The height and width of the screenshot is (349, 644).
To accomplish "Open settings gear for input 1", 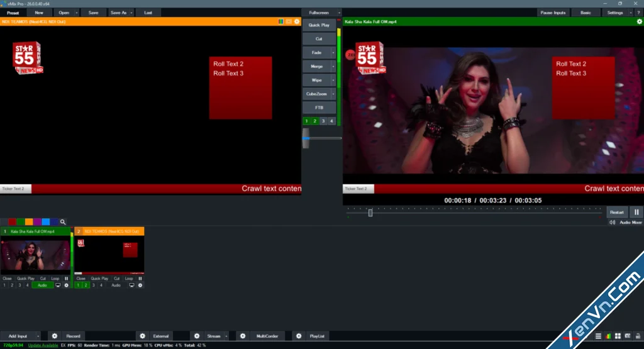I will tap(66, 285).
